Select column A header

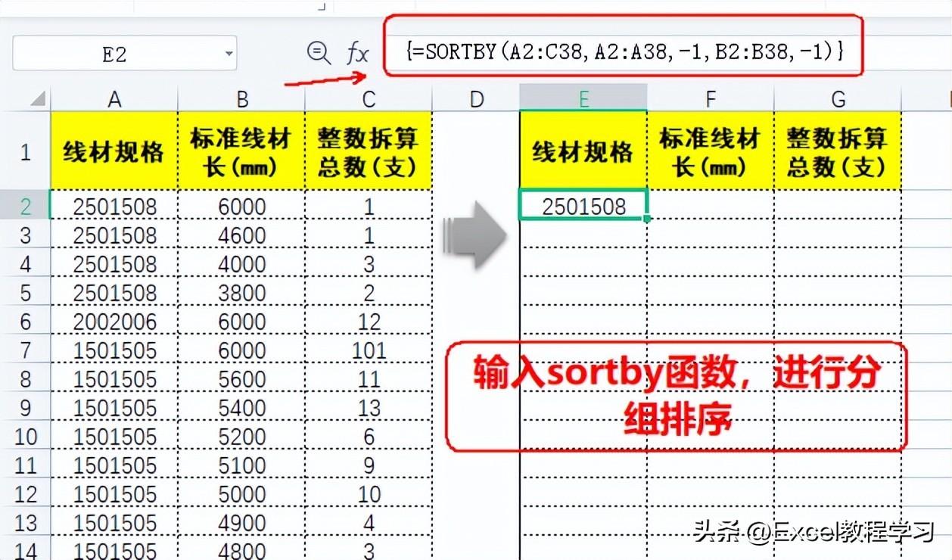click(114, 99)
